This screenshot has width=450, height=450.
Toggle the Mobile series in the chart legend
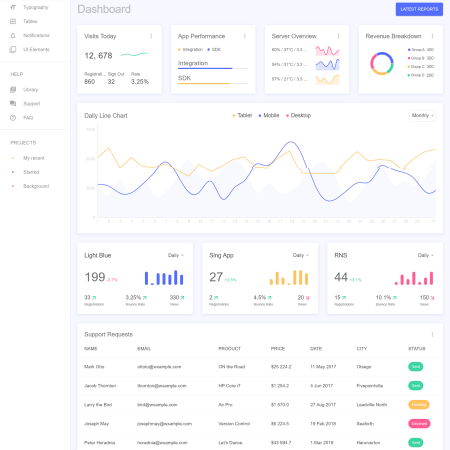click(269, 115)
